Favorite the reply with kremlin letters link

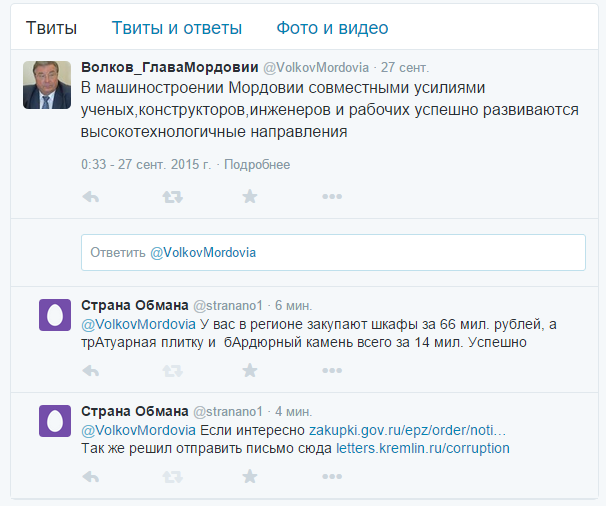point(250,476)
